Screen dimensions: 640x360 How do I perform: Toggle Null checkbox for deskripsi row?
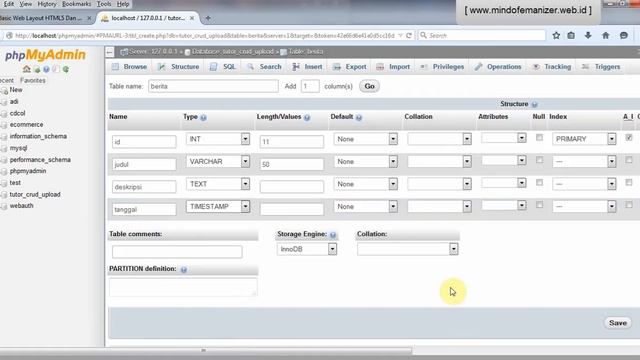click(x=539, y=182)
